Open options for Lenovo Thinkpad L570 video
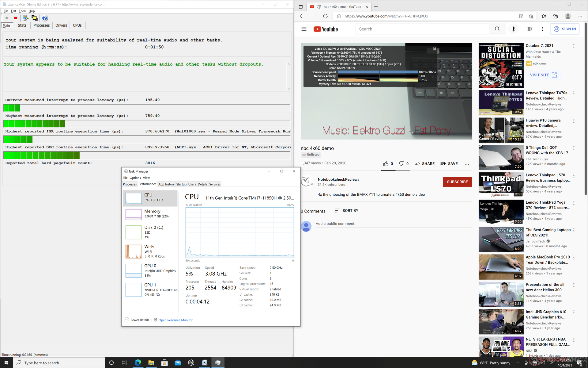This screenshot has height=368, width=588. [x=574, y=176]
